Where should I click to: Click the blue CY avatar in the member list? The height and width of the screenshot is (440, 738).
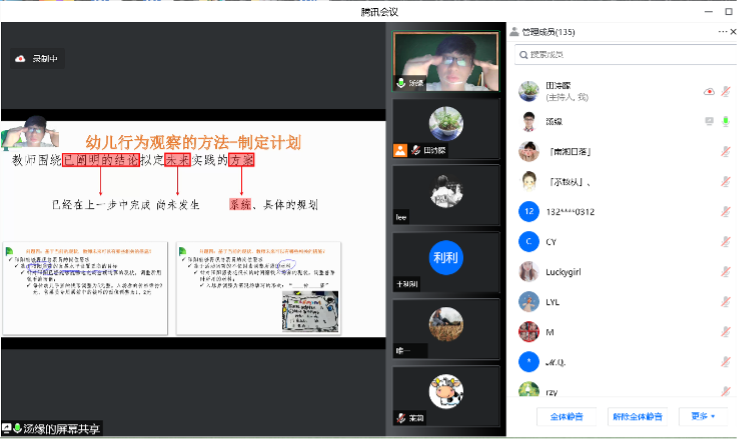(529, 241)
